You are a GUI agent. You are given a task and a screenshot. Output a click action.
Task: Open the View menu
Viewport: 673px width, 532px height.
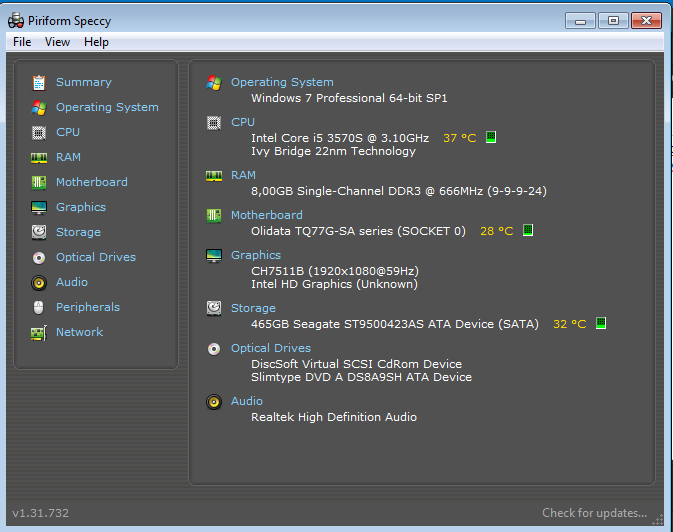57,42
